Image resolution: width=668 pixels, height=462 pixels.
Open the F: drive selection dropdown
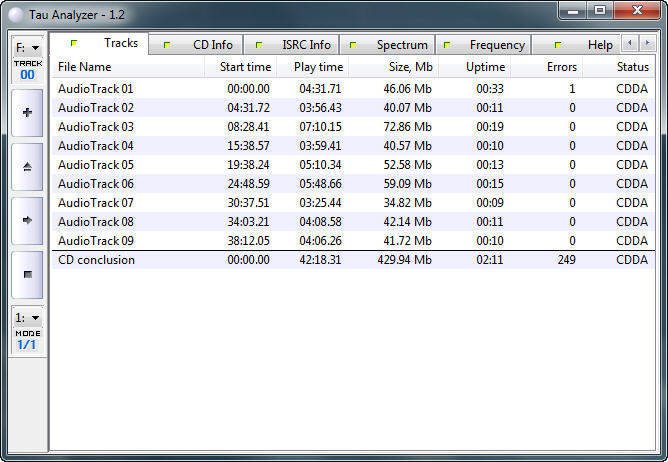click(x=27, y=47)
